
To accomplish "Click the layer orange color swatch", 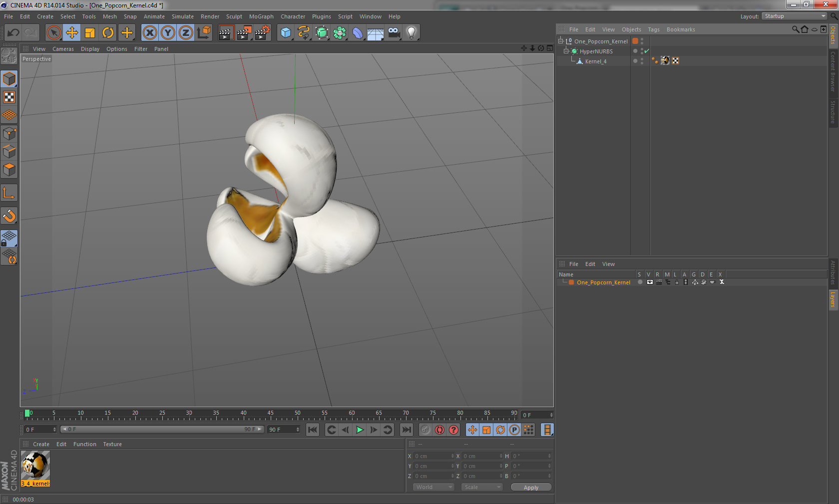I will (x=571, y=282).
